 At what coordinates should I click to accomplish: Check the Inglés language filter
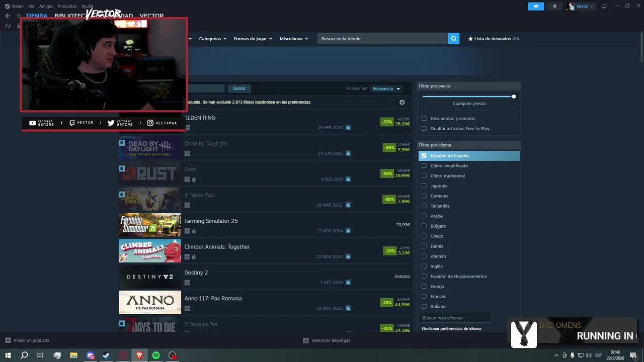pyautogui.click(x=424, y=266)
